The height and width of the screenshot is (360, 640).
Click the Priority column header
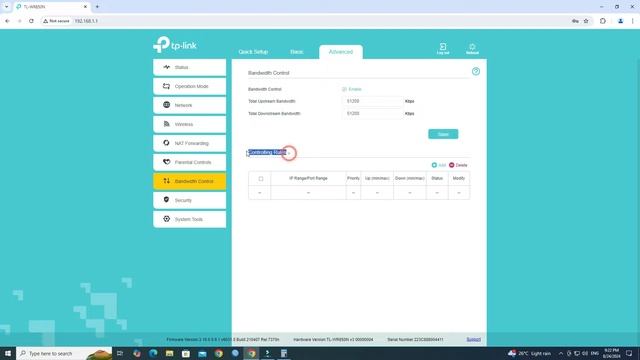coord(353,178)
